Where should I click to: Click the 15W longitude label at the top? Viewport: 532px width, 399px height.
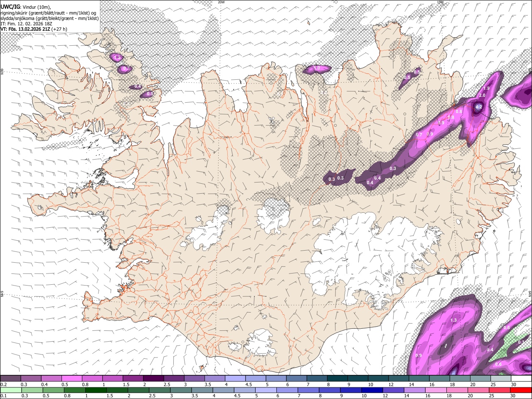coord(440,2)
